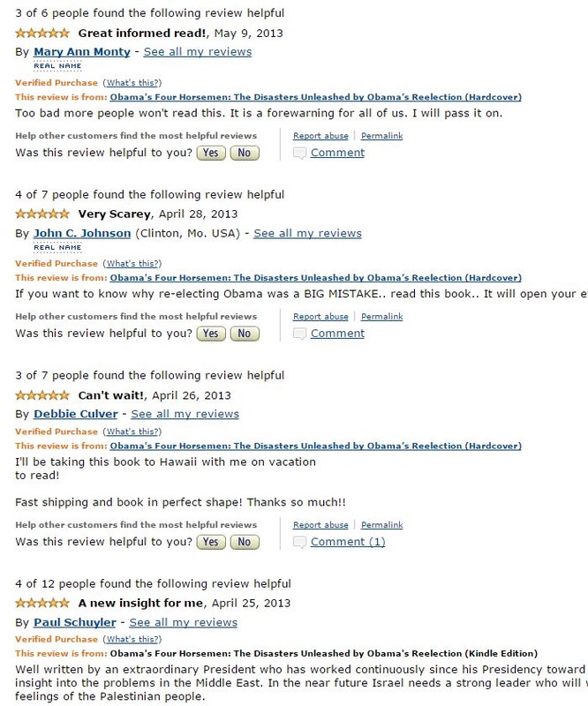Screen dimensions: 588x706
Task: Click the star rating beside 'Very Scarey'
Action: coord(41,214)
